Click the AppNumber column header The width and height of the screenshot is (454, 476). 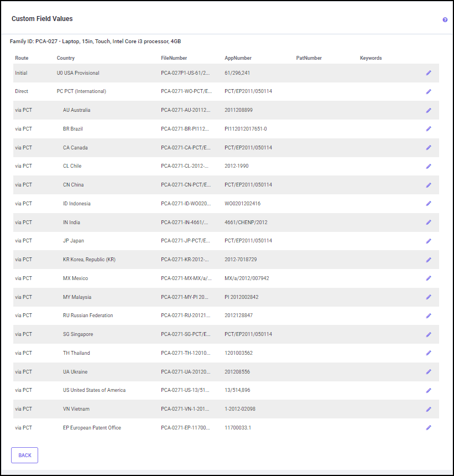(x=238, y=58)
